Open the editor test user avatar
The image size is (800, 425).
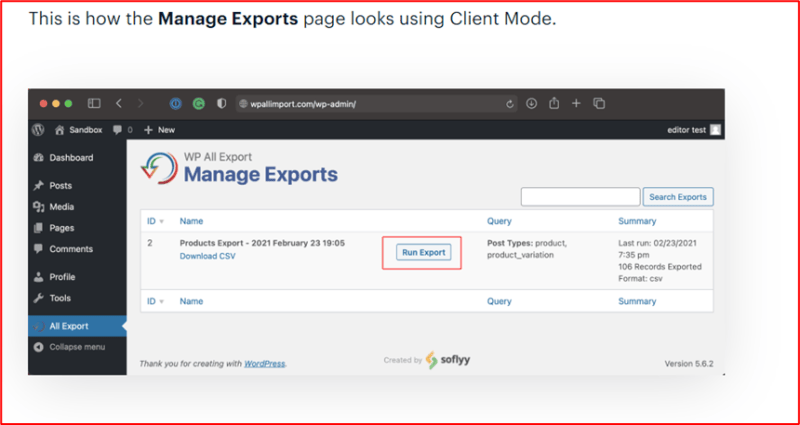[x=716, y=130]
